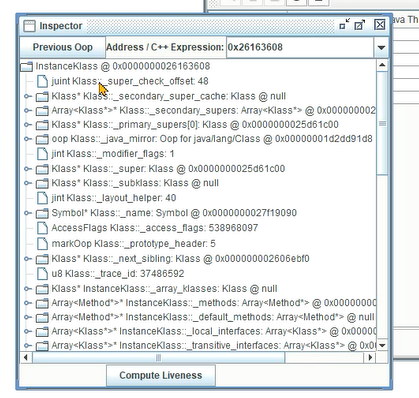Expand the Klass::_super tree node
Viewport: 419px width, 398px height.
tap(28, 169)
